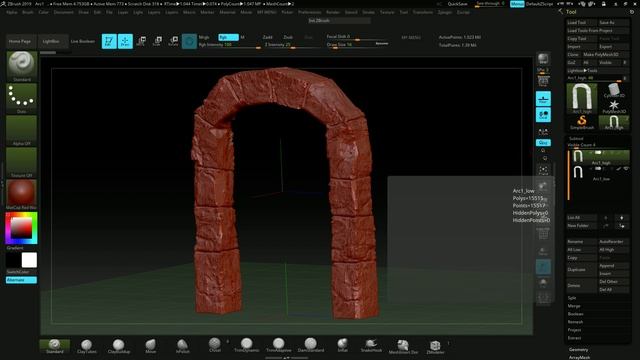Open the current brush thumbnail picker
Image resolution: width=640 pixels, height=360 pixels.
point(22,66)
